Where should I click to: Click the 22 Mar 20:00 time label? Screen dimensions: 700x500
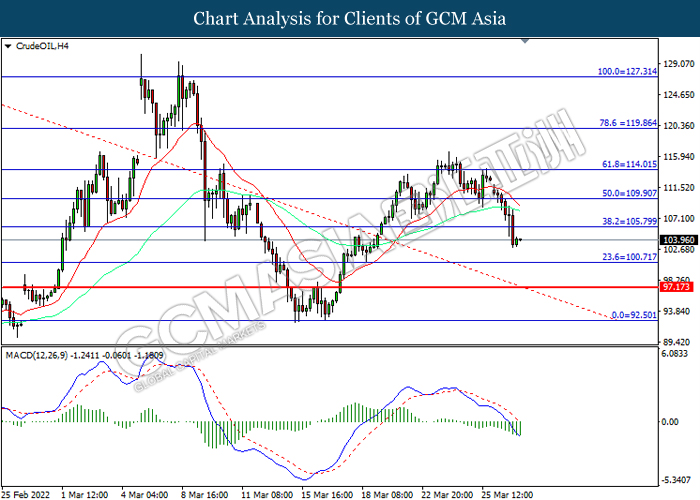[x=447, y=495]
